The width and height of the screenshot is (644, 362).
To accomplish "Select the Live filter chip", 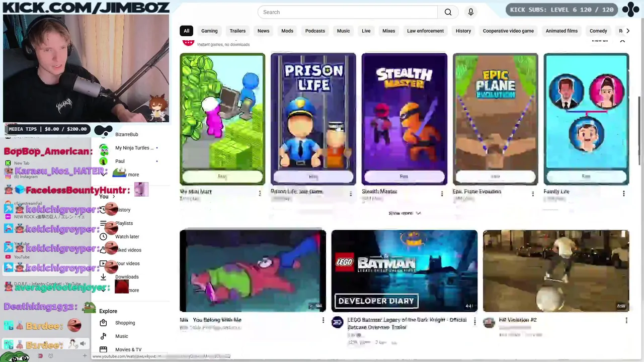I will pyautogui.click(x=366, y=31).
